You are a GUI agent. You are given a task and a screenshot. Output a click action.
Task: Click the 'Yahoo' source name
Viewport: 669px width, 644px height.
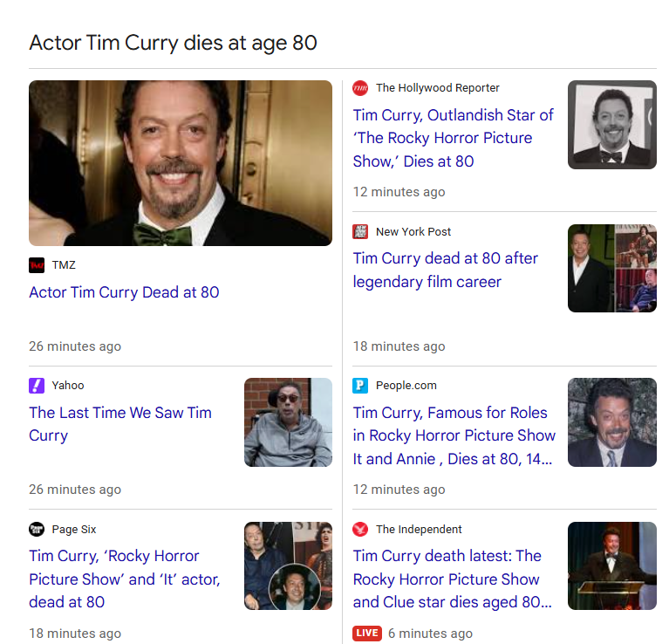tap(68, 386)
